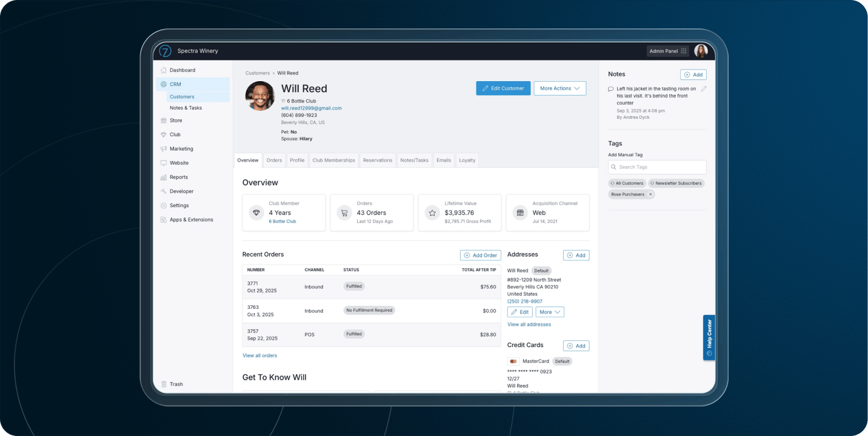Click the Acquisition Channel storefront icon

pyautogui.click(x=520, y=213)
